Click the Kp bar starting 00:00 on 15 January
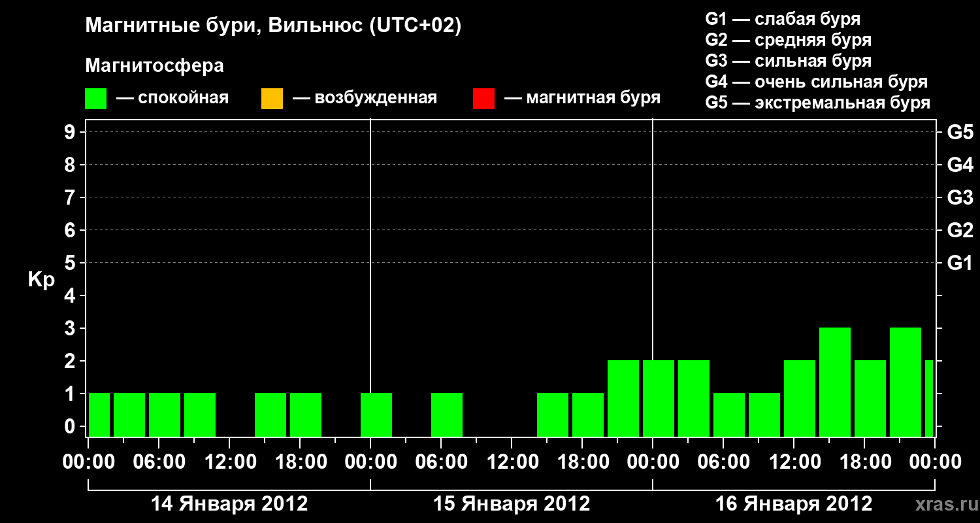This screenshot has height=523, width=980. (x=376, y=414)
